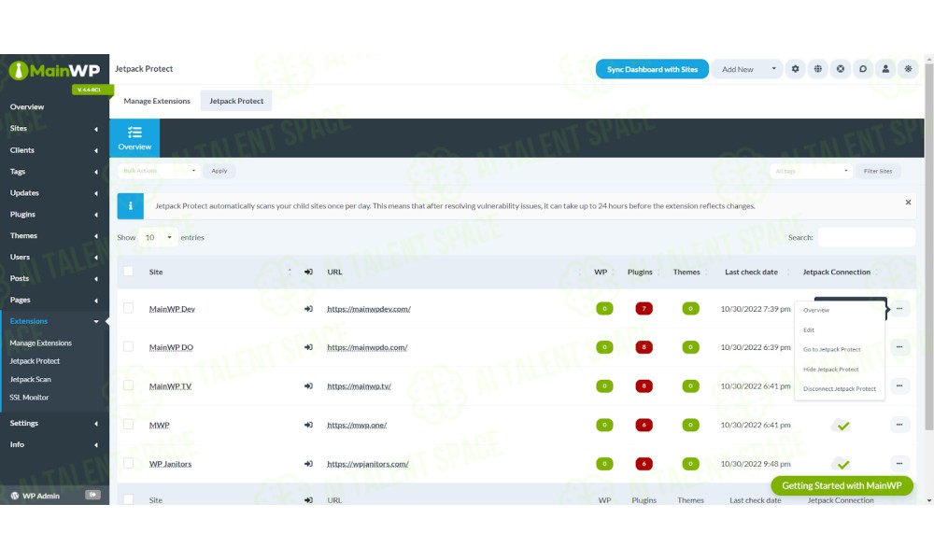Toggle the select-all checkbox in table header
The image size is (934, 560).
click(128, 272)
